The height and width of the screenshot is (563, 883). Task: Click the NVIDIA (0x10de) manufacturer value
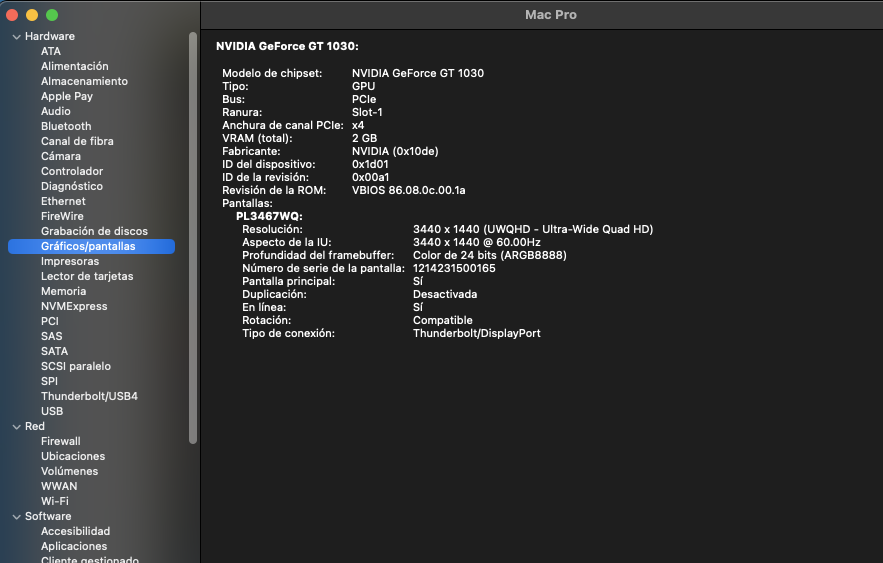click(x=395, y=151)
